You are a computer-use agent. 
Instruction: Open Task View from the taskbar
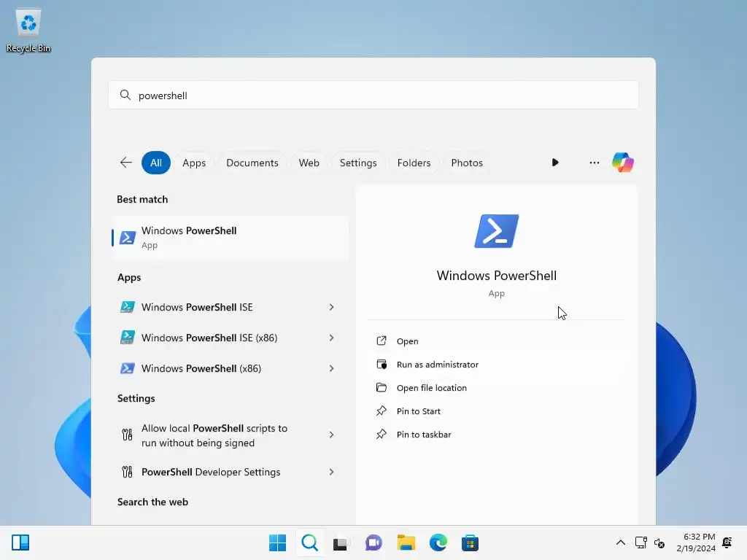340,542
